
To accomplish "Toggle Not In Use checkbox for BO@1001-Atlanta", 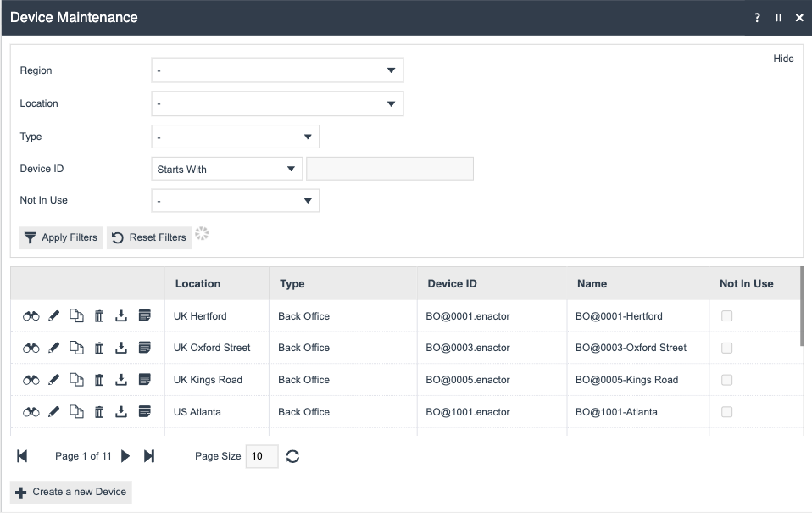I will coord(726,412).
